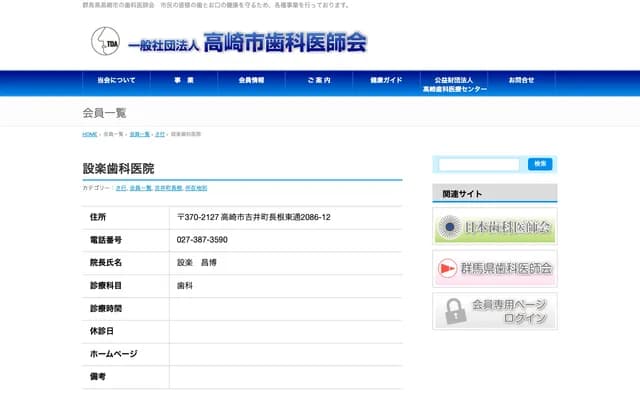This screenshot has height=400, width=640.
Task: Open the 会員情報 navigation tab
Action: tap(251, 80)
